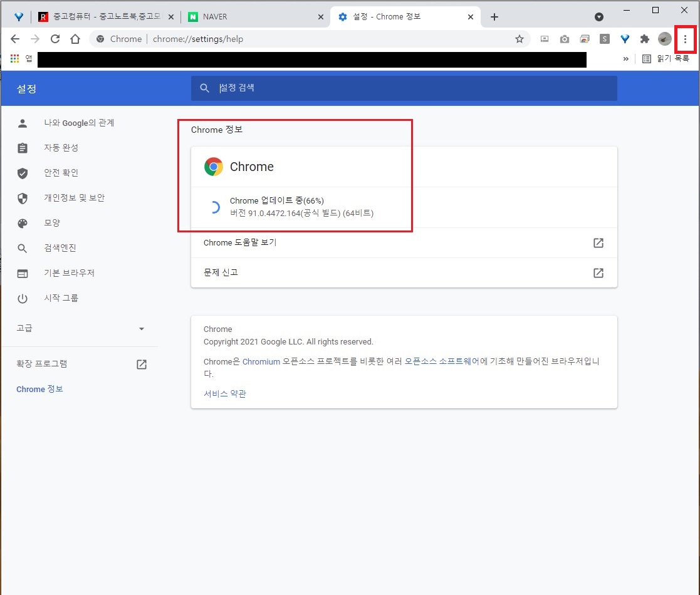Image resolution: width=700 pixels, height=595 pixels.
Task: Open the Chrome three-dot menu
Action: (x=685, y=39)
